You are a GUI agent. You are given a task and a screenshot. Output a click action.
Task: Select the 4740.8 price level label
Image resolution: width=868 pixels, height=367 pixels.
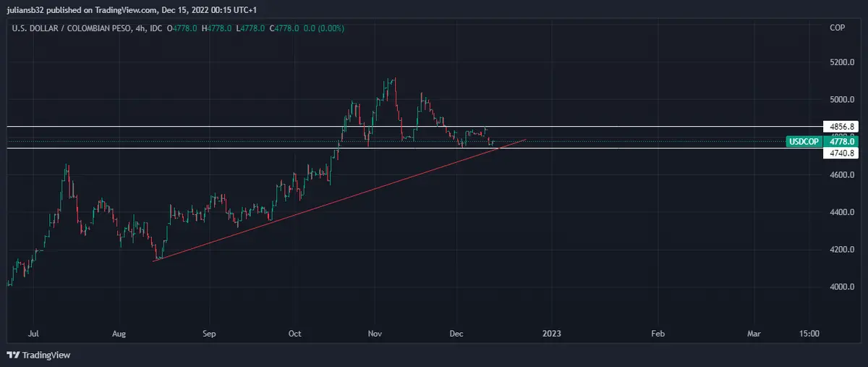[x=839, y=153]
